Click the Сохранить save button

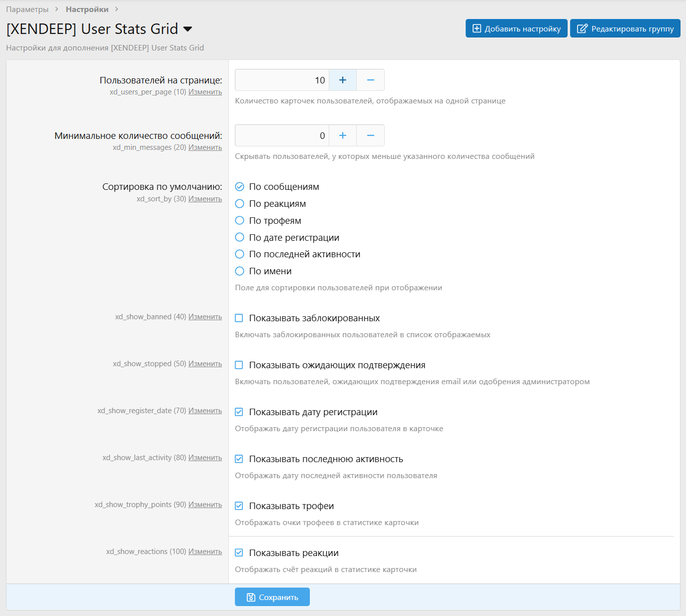(272, 597)
